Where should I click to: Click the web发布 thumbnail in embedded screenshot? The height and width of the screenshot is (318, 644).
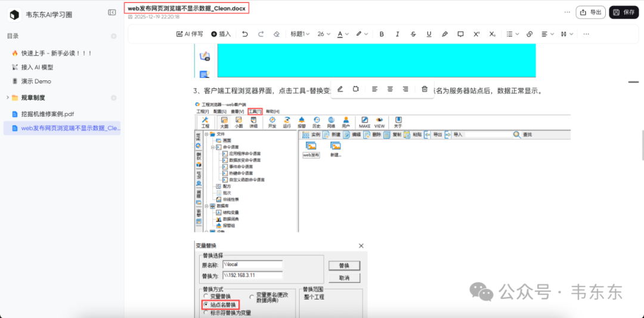coord(311,149)
